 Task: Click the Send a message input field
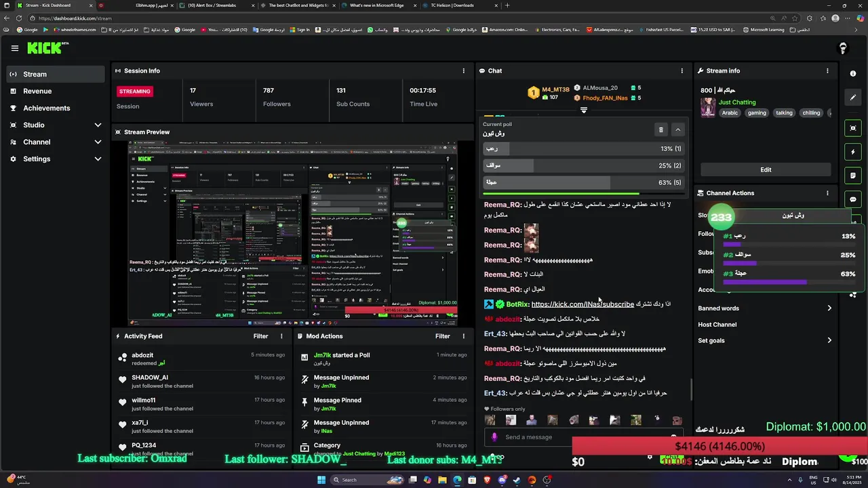coord(585,437)
